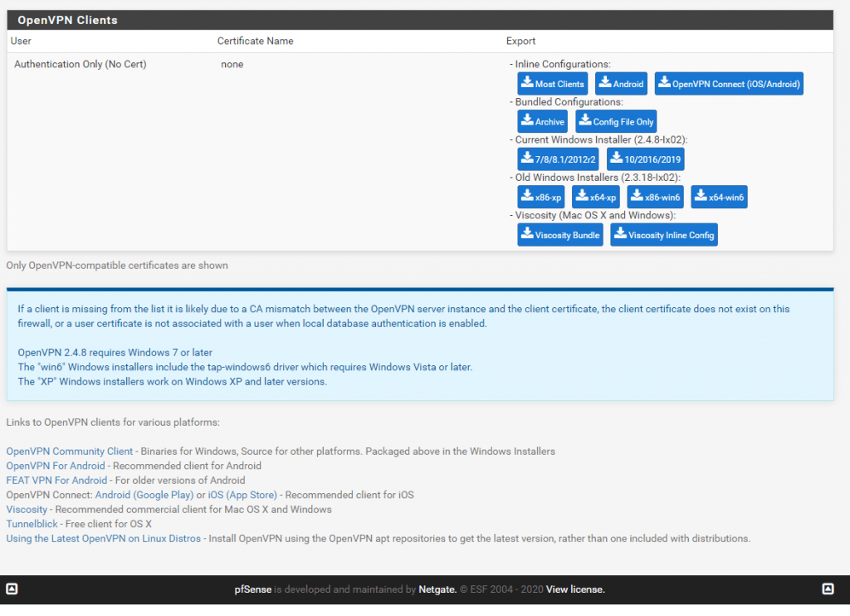Open the Netgate link in the footer
Viewport: 850px width, 616px height.
coord(437,589)
